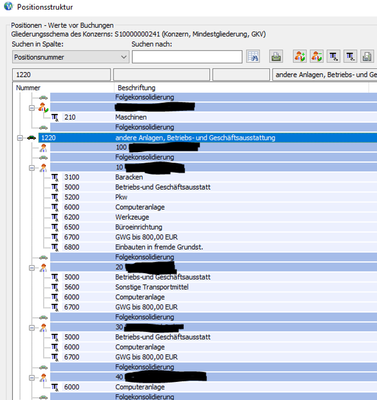Viewport: 377px width, 400px height.
Task: Select the company 40 row
Action: pyautogui.click(x=214, y=378)
